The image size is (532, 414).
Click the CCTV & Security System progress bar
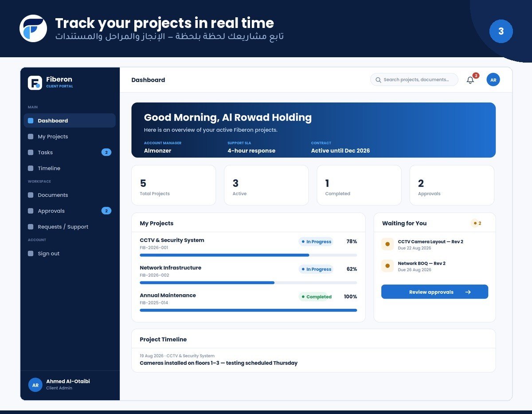[248, 255]
